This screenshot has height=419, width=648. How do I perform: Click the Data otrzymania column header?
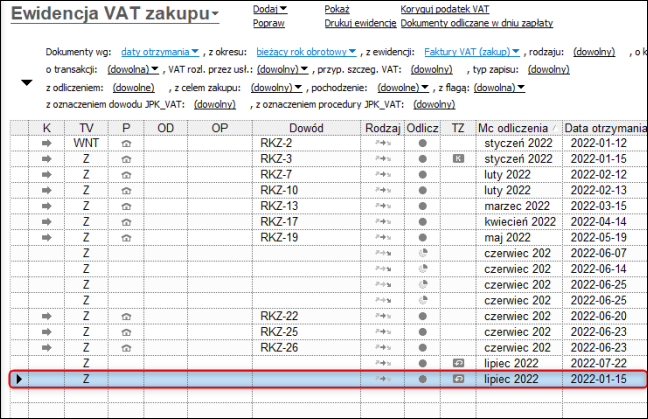pos(605,128)
